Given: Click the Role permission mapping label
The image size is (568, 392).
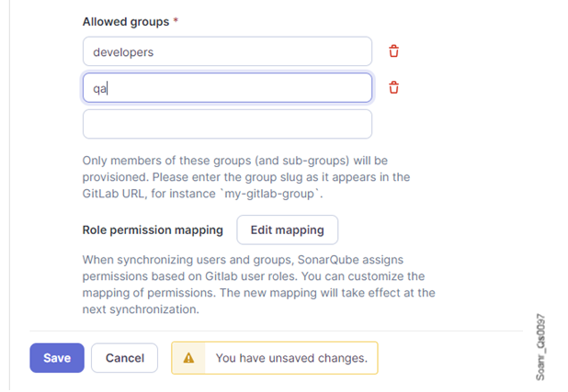Looking at the screenshot, I should [x=153, y=230].
